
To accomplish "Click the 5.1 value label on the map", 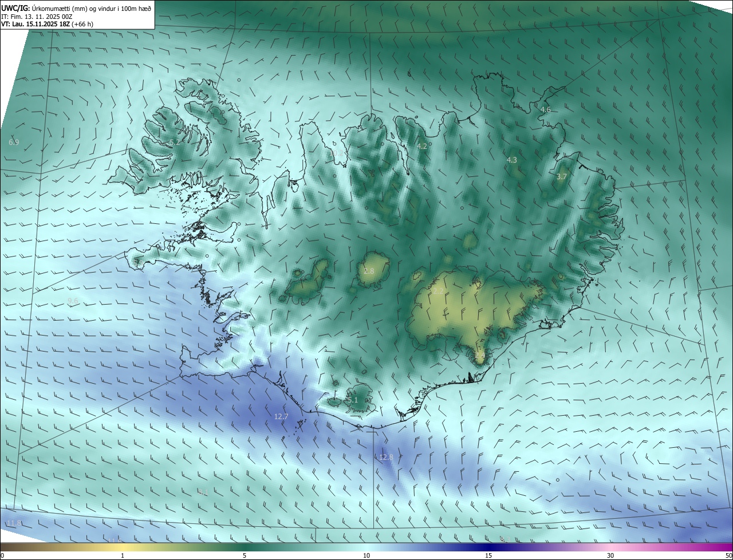I will tap(352, 400).
